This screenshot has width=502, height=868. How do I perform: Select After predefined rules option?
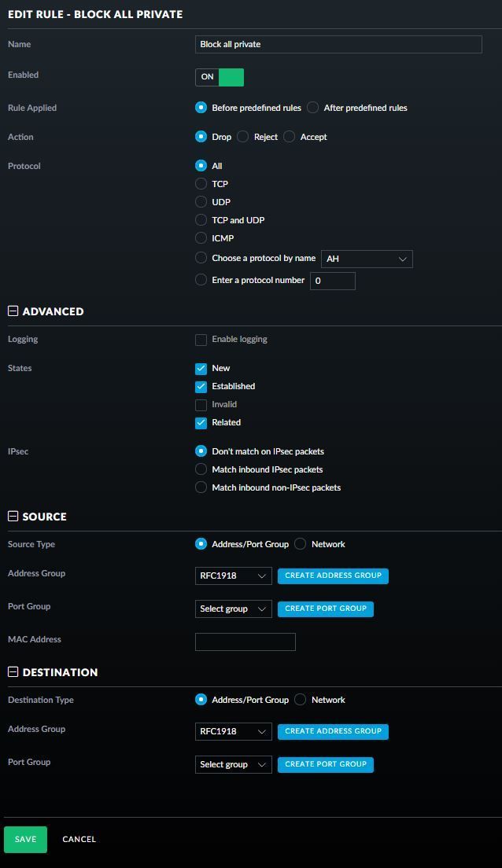click(x=313, y=108)
